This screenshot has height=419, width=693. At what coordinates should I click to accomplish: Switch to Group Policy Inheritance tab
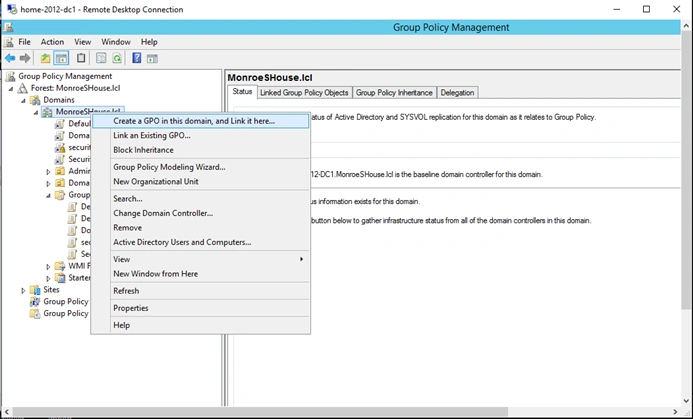[394, 92]
